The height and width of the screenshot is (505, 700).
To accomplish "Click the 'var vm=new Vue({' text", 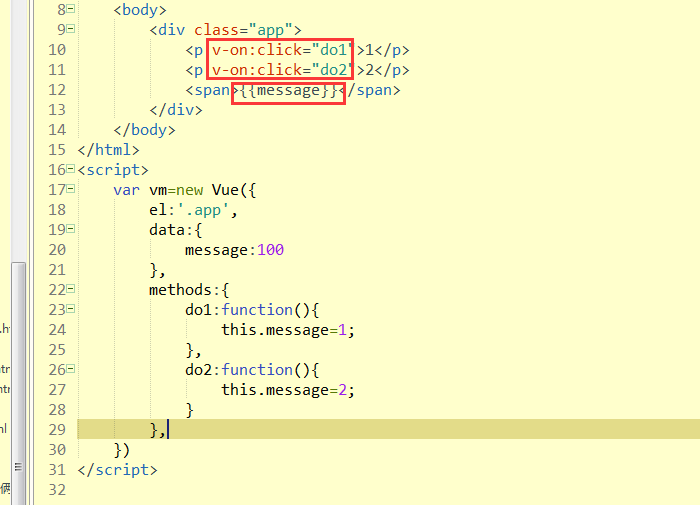I will pyautogui.click(x=185, y=190).
